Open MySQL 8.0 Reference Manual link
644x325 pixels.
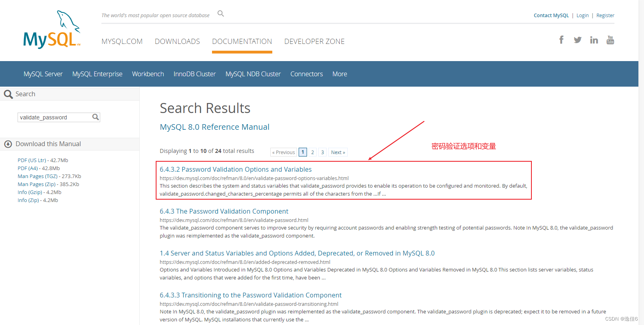214,127
